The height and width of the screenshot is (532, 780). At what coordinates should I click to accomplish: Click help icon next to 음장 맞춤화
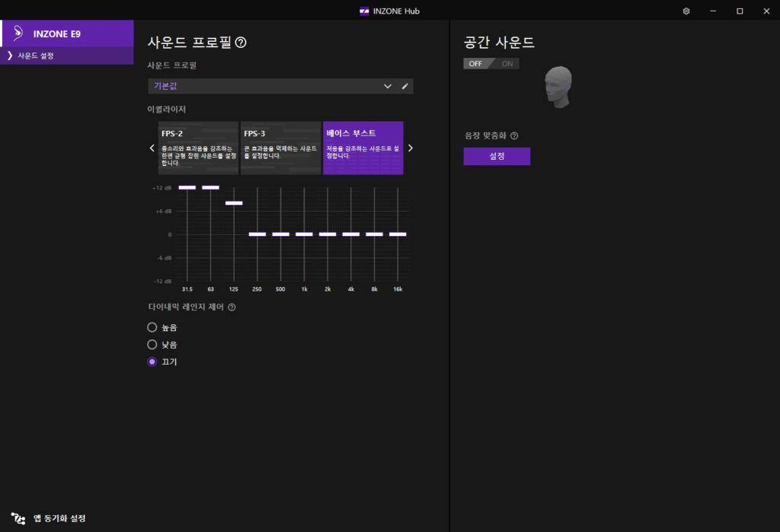tap(514, 136)
